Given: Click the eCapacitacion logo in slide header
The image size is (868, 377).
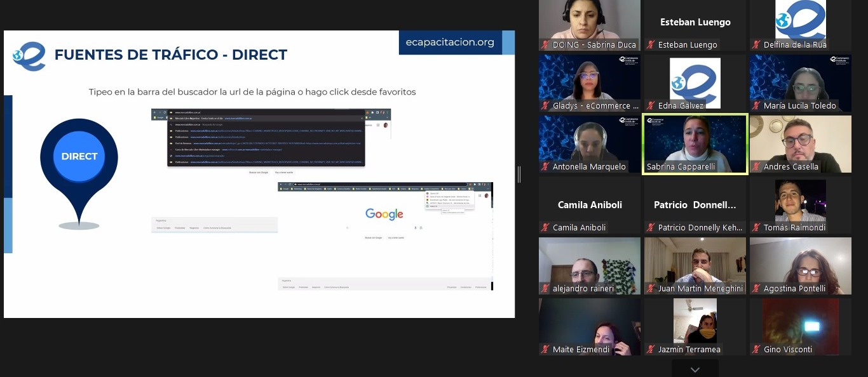Looking at the screenshot, I should pyautogui.click(x=29, y=56).
